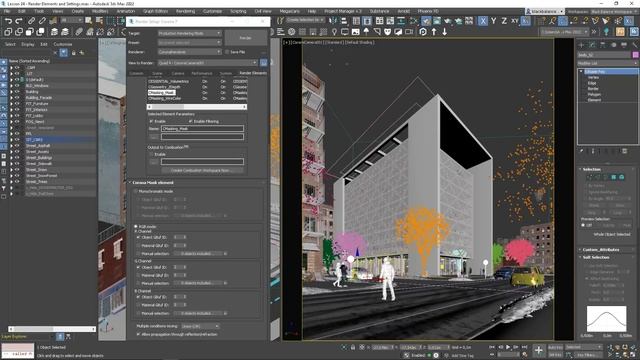Click the Redo arrow in the main toolbar
Viewport: 640px width, 360px height.
(19, 21)
